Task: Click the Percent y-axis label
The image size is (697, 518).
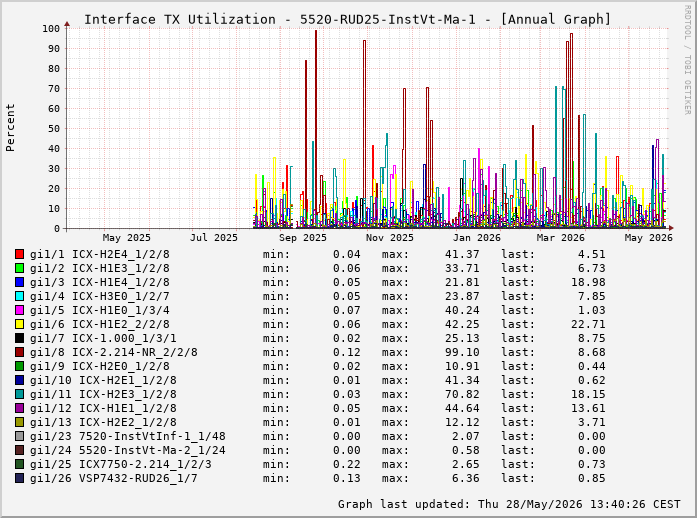Action: pos(10,128)
